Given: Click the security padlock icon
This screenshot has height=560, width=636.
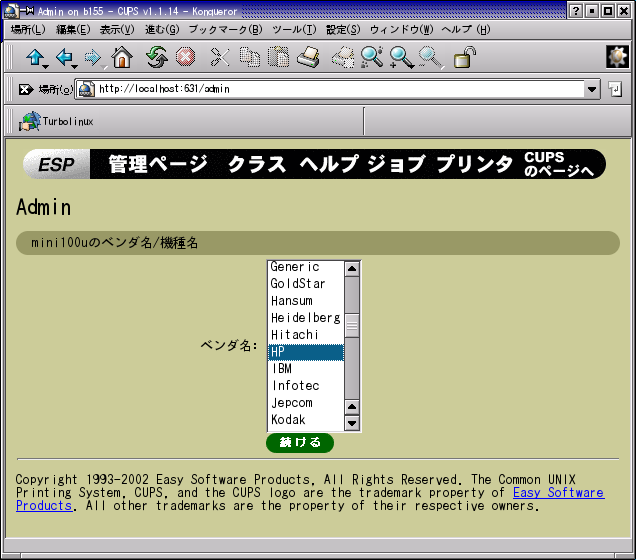Looking at the screenshot, I should (464, 57).
